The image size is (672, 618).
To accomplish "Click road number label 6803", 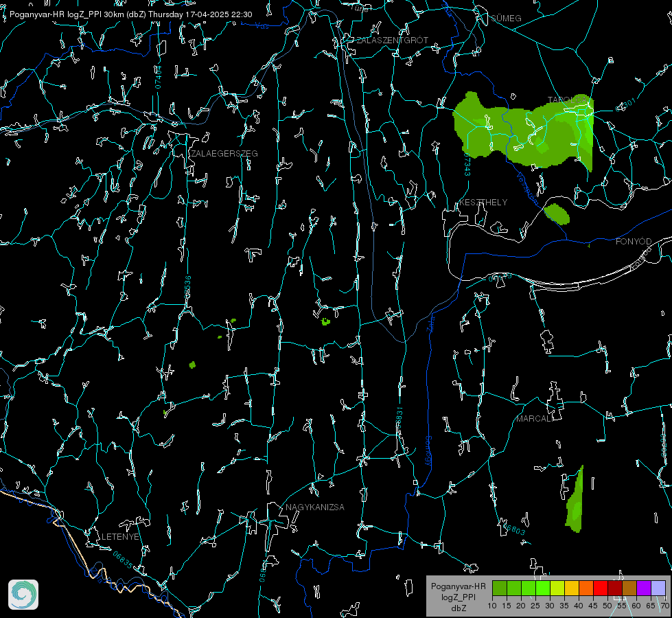I will (513, 529).
